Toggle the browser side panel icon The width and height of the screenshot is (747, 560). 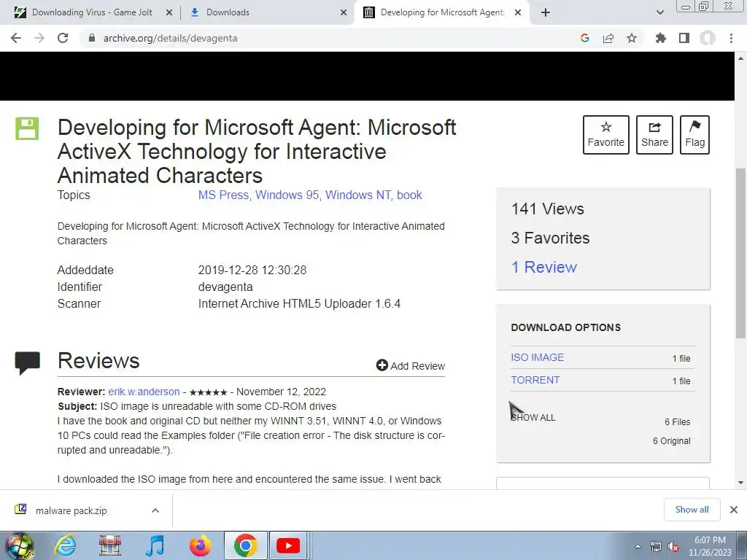[x=684, y=38]
